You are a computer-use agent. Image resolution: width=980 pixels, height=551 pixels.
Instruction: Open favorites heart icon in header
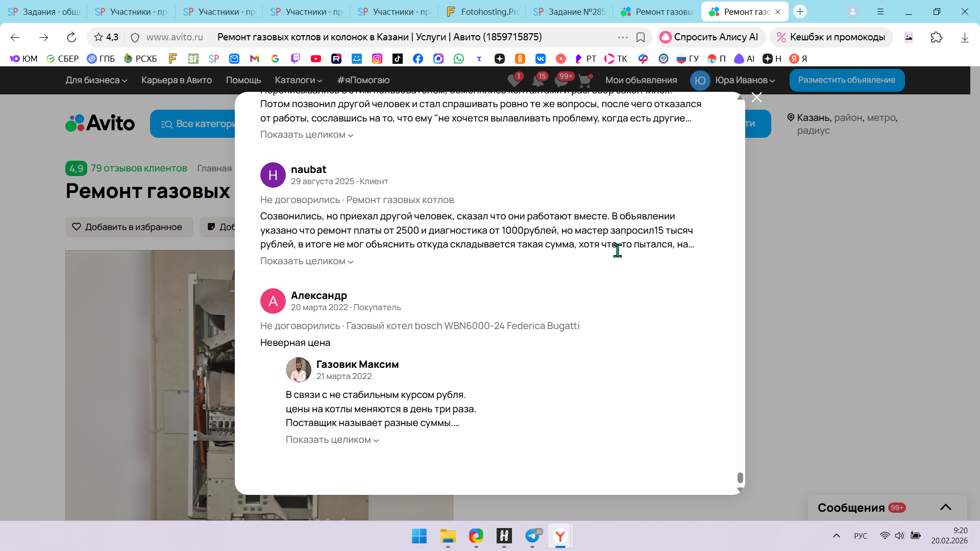click(514, 81)
